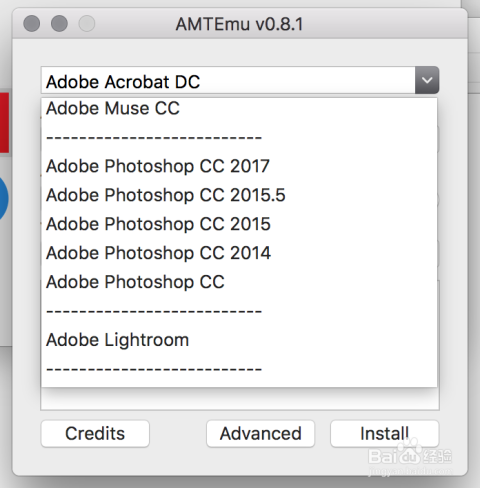This screenshot has height=488, width=480.
Task: Click the Install button
Action: (384, 434)
